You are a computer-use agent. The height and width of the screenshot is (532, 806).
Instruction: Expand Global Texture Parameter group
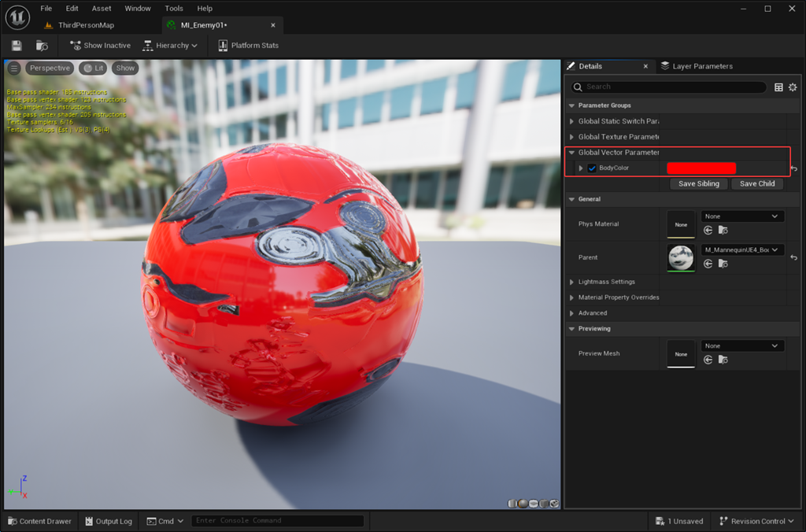pyautogui.click(x=571, y=137)
